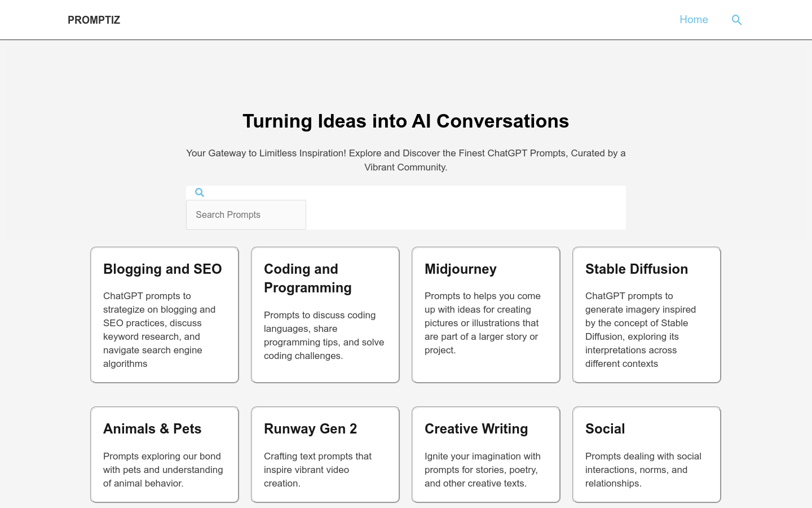Screen dimensions: 812x508
Task: Open the Social category card
Action: (647, 454)
